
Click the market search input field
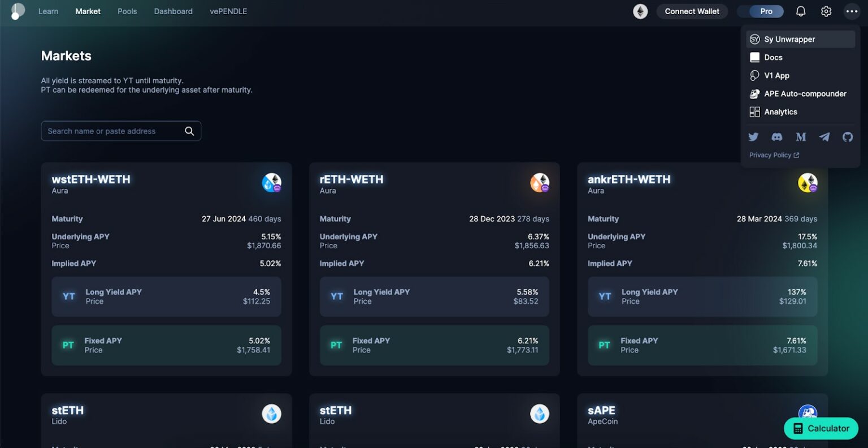[113, 131]
